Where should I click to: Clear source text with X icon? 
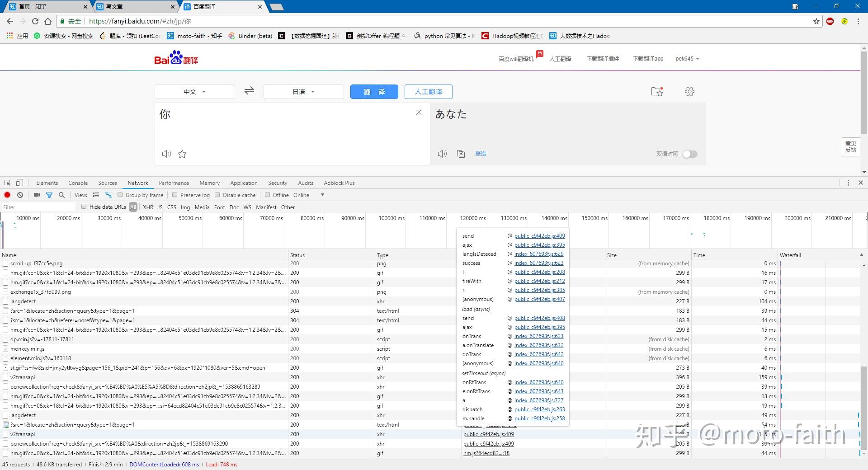pyautogui.click(x=419, y=113)
